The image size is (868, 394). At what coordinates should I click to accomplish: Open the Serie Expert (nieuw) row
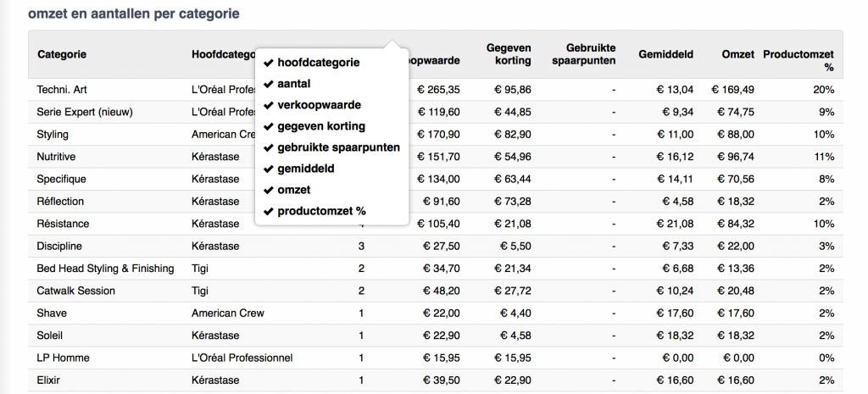click(85, 112)
